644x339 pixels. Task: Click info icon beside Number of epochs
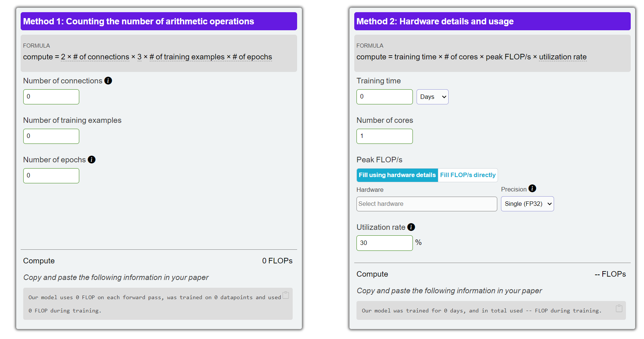[x=92, y=160]
